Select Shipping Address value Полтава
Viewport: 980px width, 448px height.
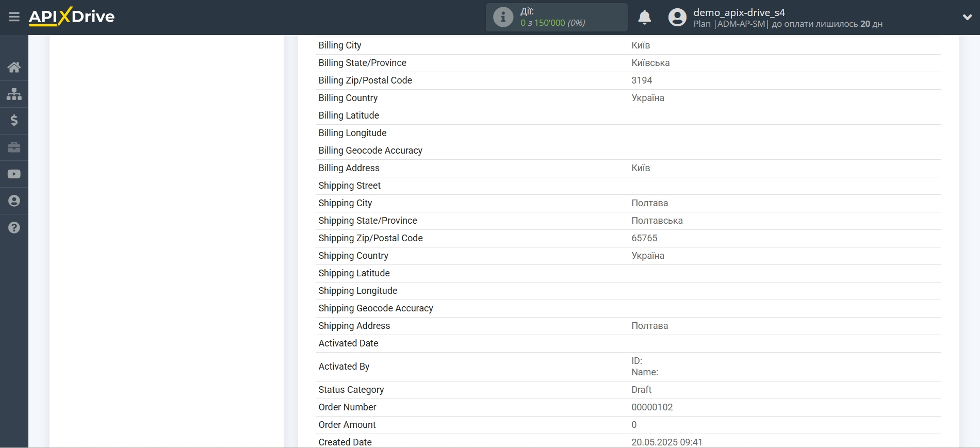[x=649, y=326]
